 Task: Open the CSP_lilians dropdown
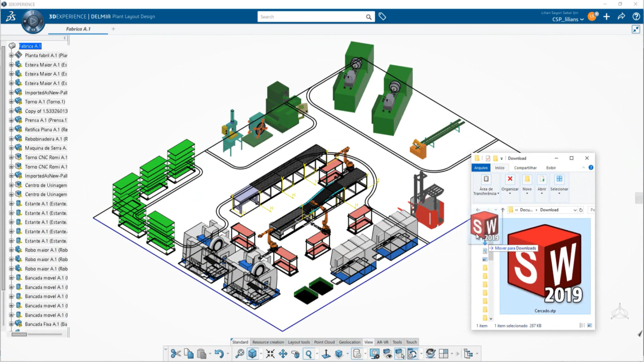[x=568, y=20]
